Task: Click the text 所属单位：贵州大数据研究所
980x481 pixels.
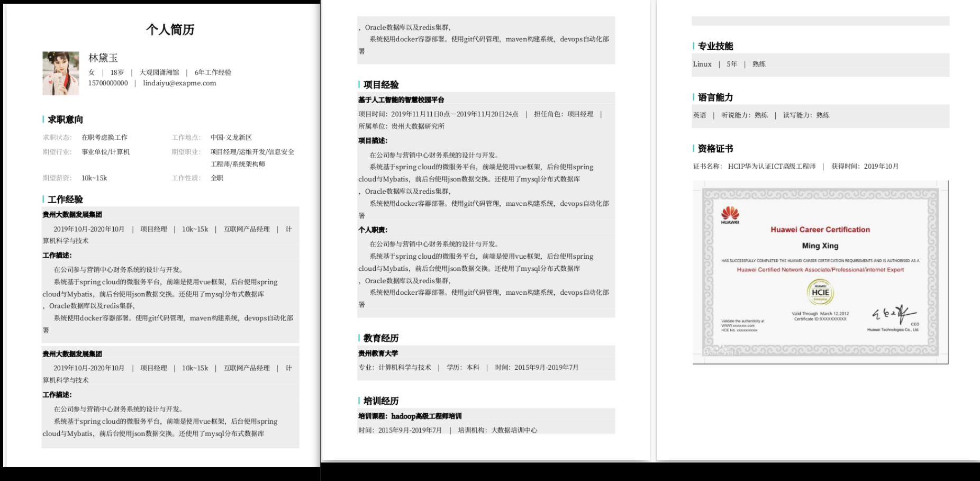Action: click(401, 126)
